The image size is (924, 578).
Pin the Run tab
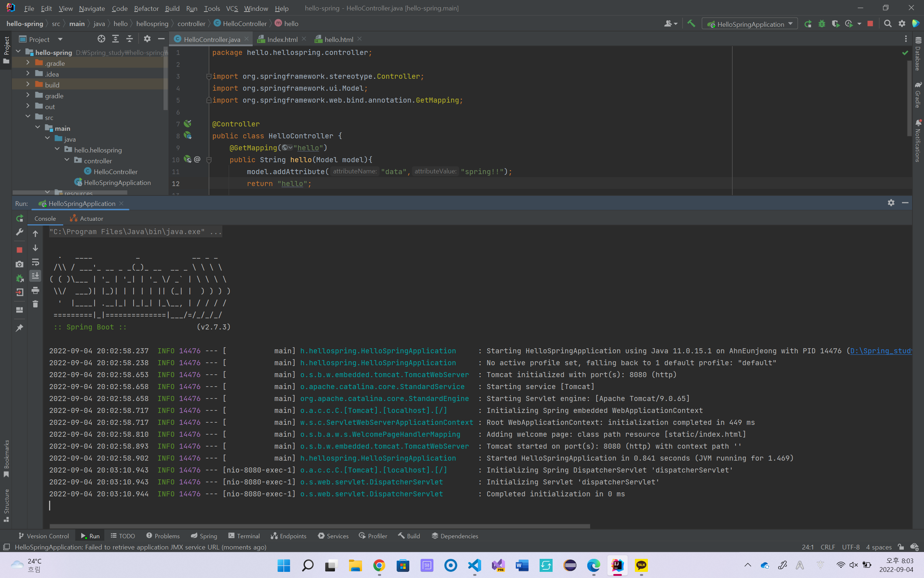[x=19, y=328]
